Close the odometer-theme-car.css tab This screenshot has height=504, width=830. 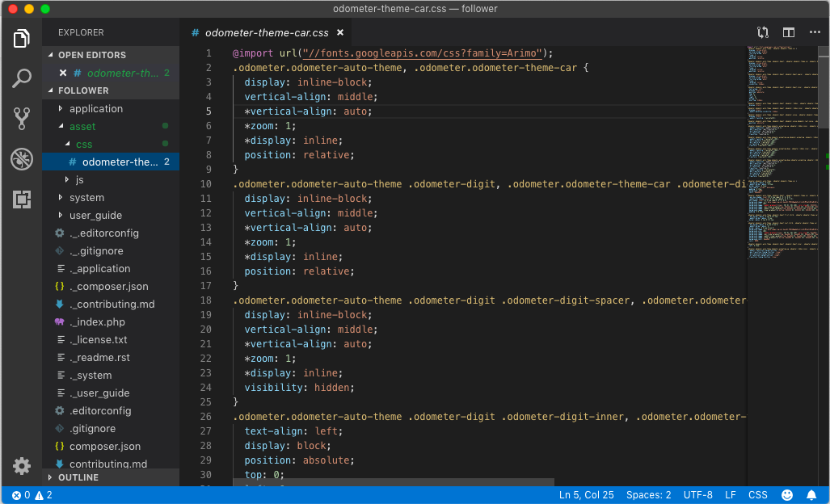tap(340, 33)
